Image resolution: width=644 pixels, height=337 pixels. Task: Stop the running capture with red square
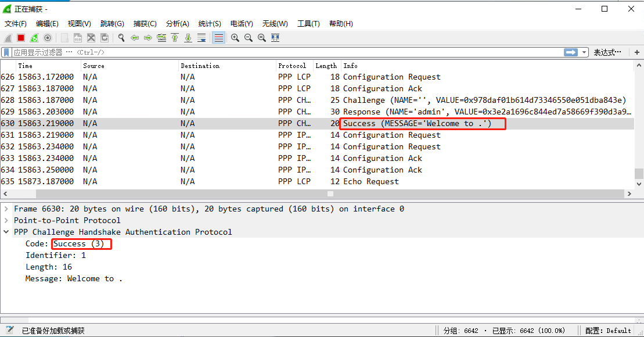(21, 38)
